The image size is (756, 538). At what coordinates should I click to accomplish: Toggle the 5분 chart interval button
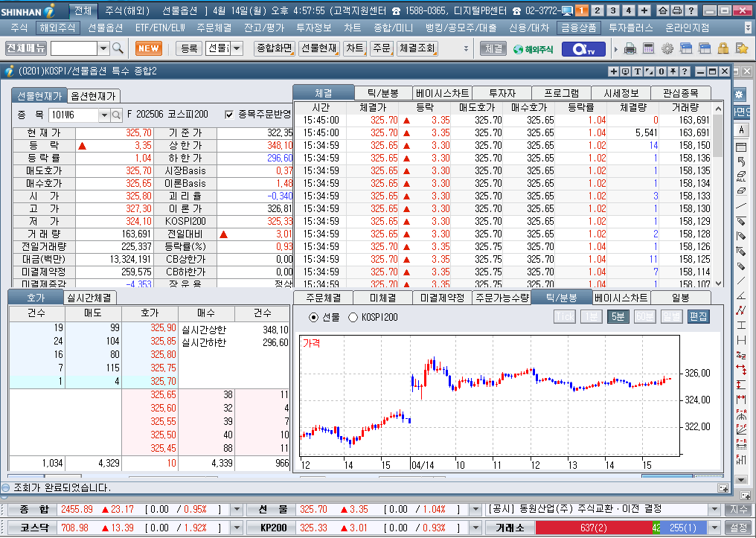pyautogui.click(x=618, y=317)
